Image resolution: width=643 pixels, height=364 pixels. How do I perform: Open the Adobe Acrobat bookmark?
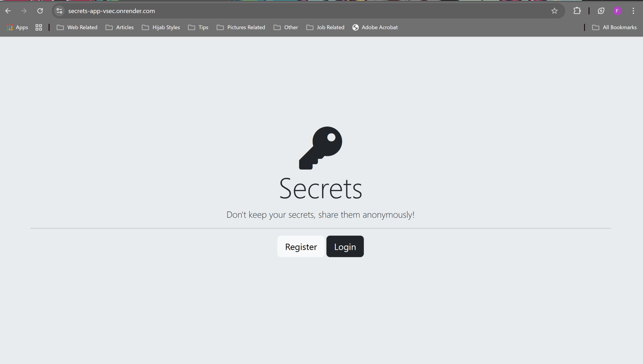[375, 27]
